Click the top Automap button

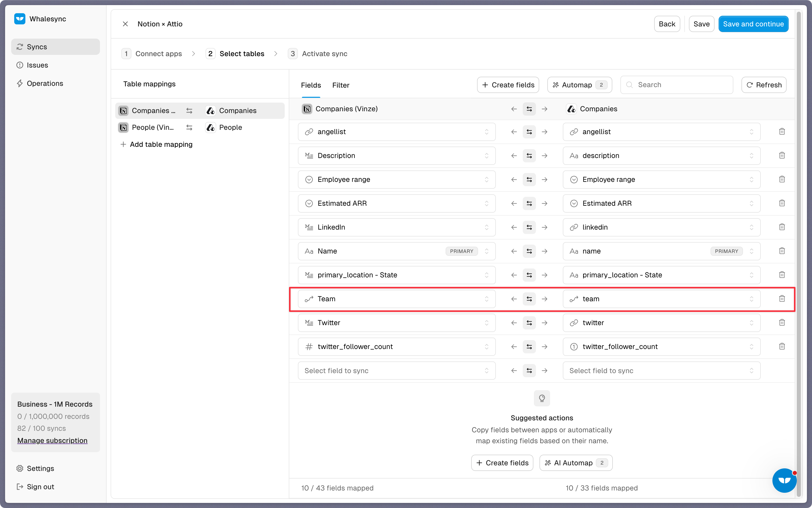coord(580,85)
